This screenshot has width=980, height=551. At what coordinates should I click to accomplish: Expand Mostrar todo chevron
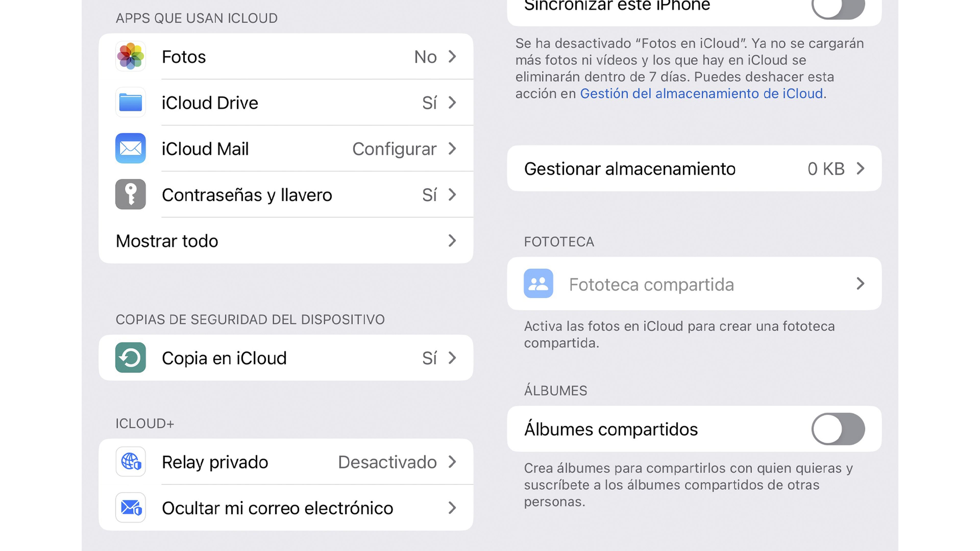[452, 240]
